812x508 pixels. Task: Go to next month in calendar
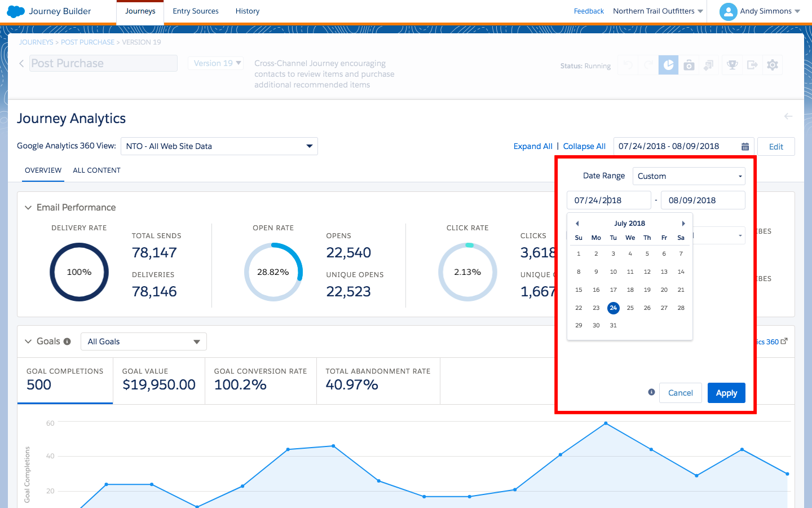[x=683, y=224]
